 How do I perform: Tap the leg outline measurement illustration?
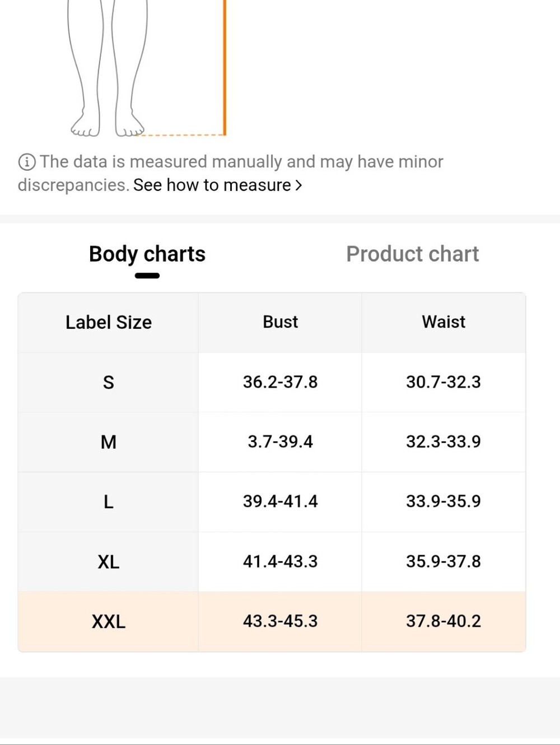pyautogui.click(x=108, y=68)
